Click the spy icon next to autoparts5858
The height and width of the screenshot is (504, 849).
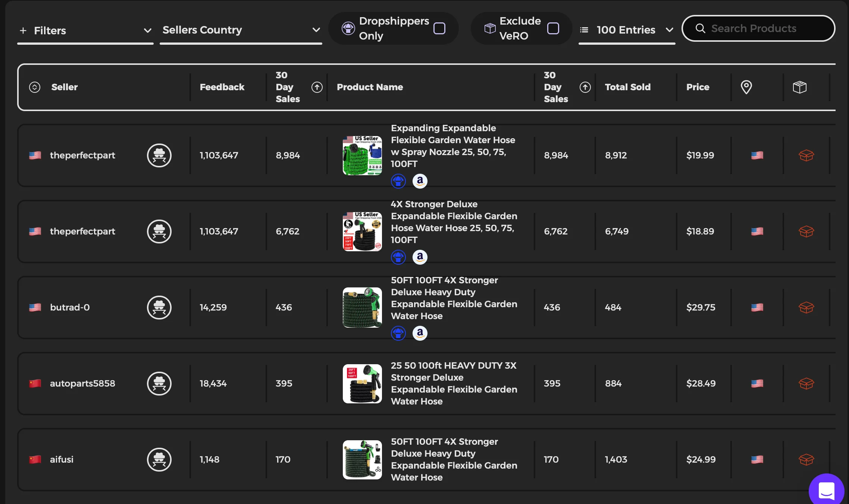click(x=159, y=384)
